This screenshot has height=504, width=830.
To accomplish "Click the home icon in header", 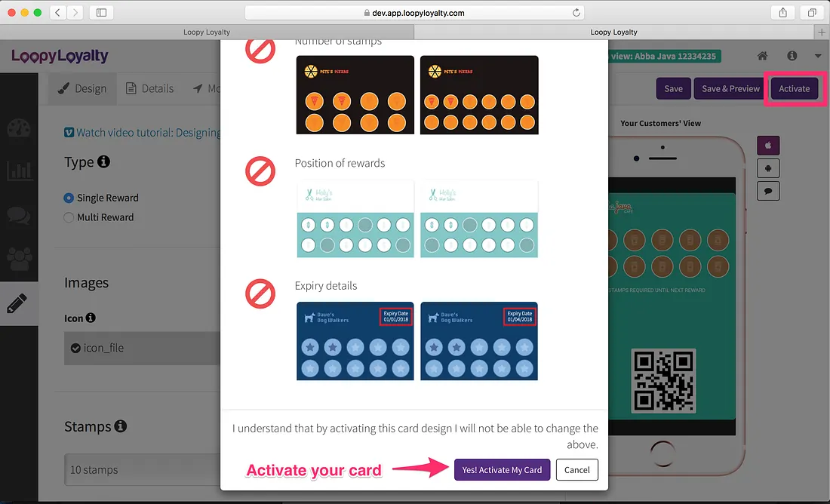I will tap(762, 56).
